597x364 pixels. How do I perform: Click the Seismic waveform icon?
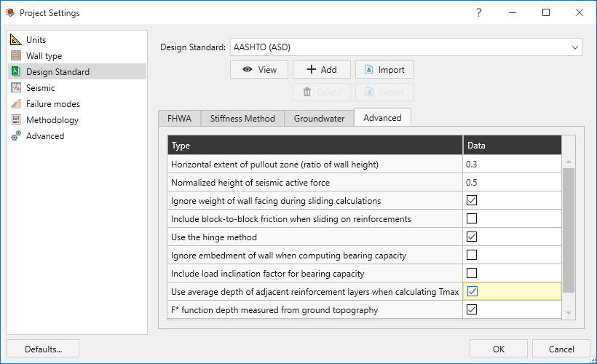point(16,87)
